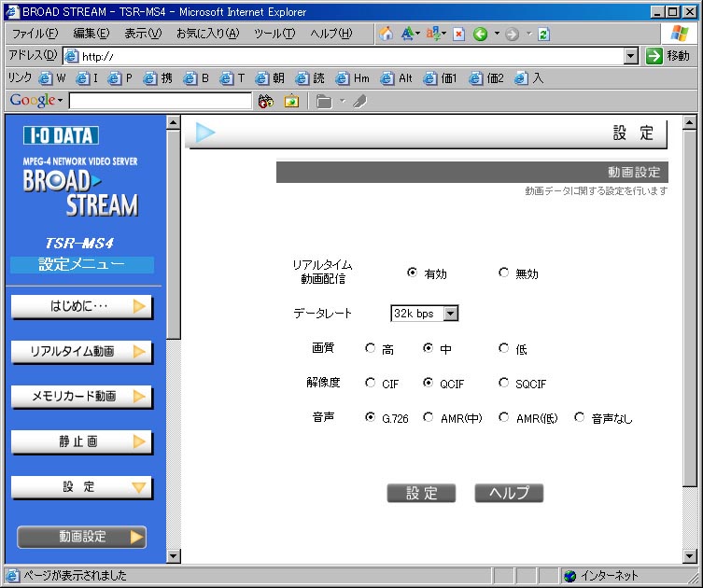Open the ツール(T) menu

pyautogui.click(x=274, y=34)
